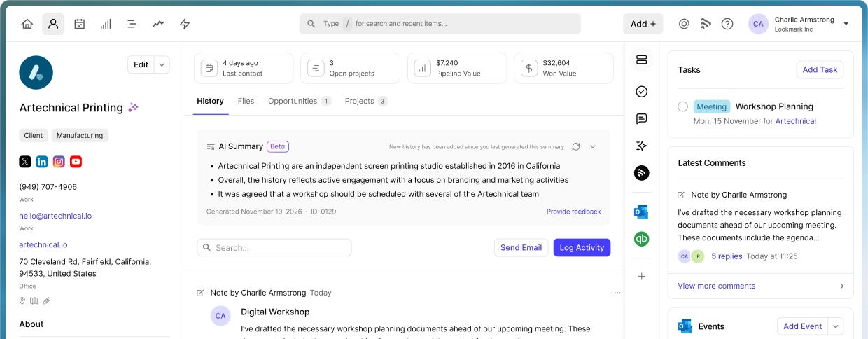Open the AI sparkle icon in sidebar
868x339 pixels.
click(x=641, y=146)
